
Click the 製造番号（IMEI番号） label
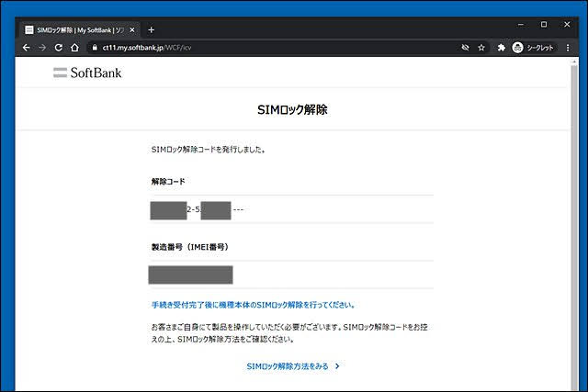point(190,247)
